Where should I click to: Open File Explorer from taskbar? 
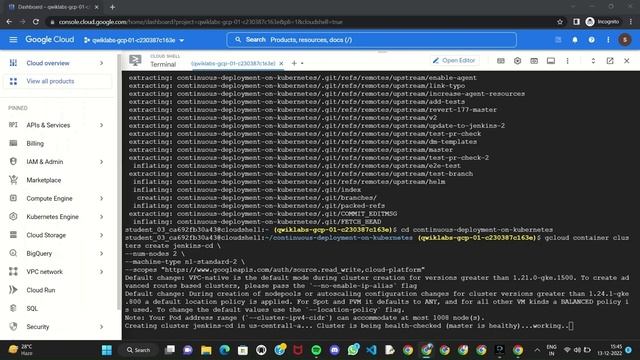tap(206, 350)
